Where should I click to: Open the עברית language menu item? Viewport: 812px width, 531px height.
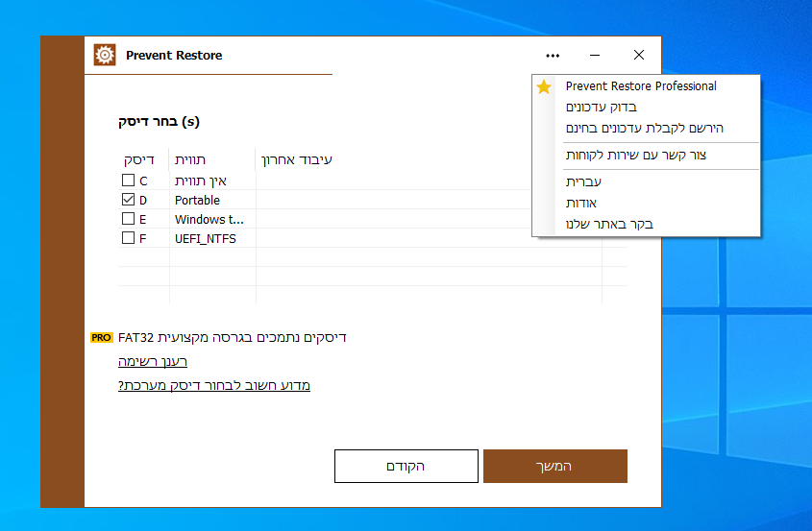click(647, 182)
